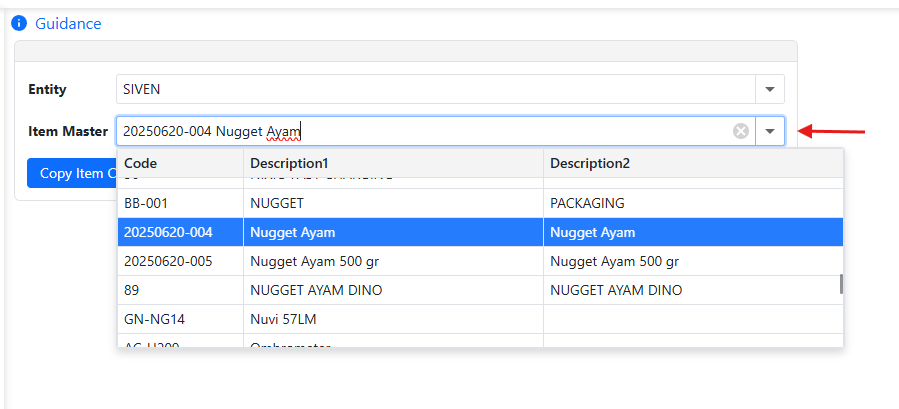The width and height of the screenshot is (899, 409).
Task: Open the Guidance link
Action: (x=68, y=24)
